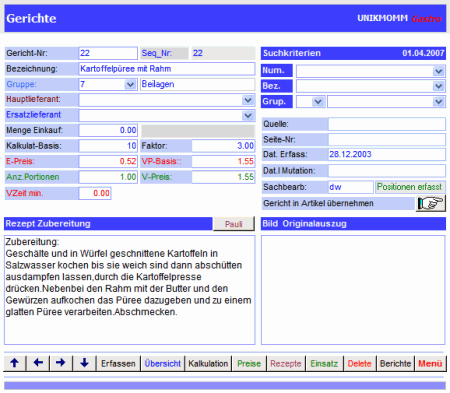Click the Menge Einkauf value field

(x=108, y=130)
